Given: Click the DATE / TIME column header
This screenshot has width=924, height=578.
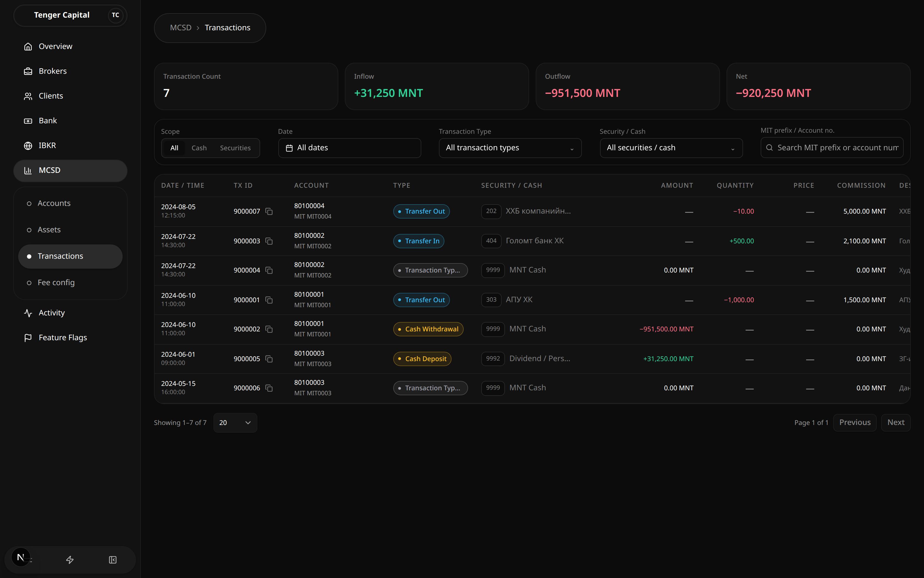Looking at the screenshot, I should click(x=183, y=186).
